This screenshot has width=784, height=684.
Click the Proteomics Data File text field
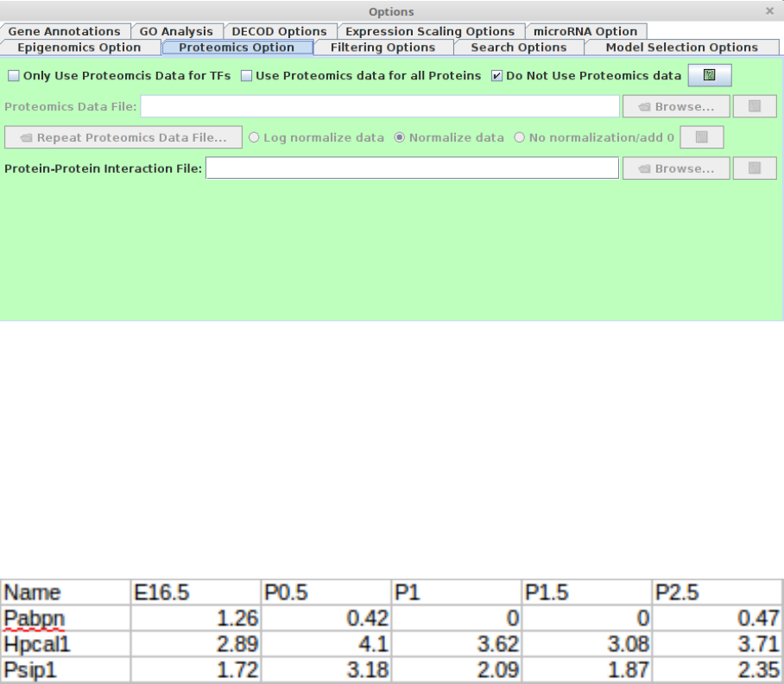pyautogui.click(x=380, y=107)
